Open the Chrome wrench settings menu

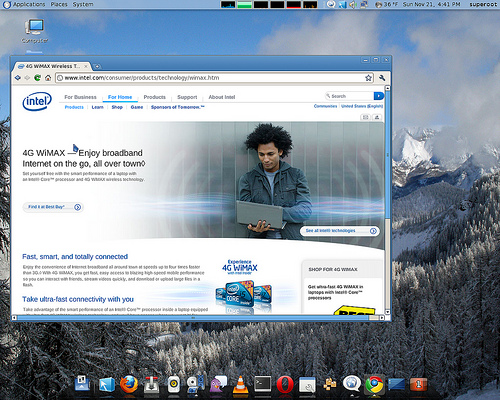[382, 78]
